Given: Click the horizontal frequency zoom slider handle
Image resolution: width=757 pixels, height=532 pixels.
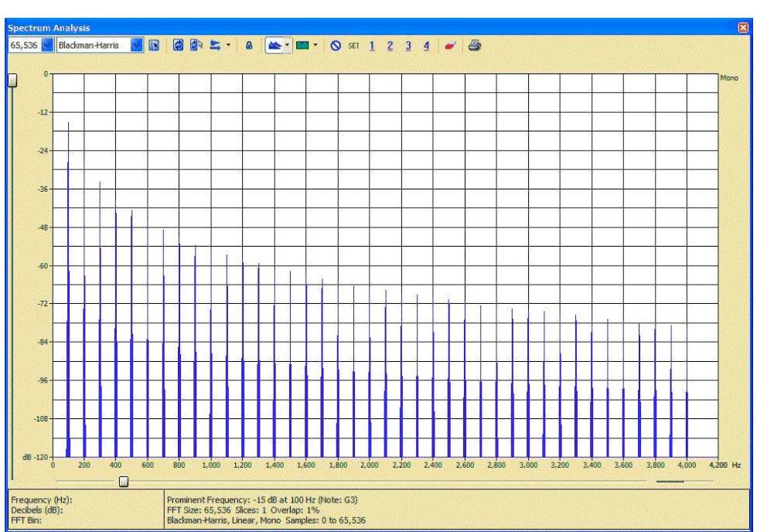Looking at the screenshot, I should 123,482.
